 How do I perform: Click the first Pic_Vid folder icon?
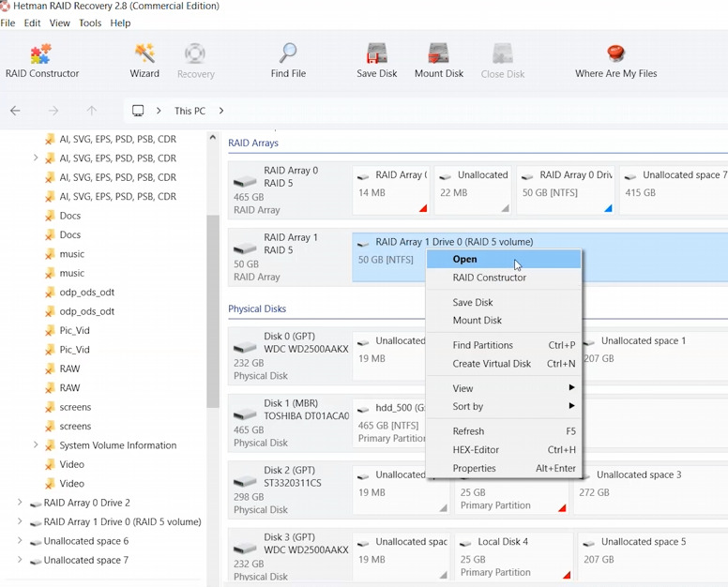50,330
